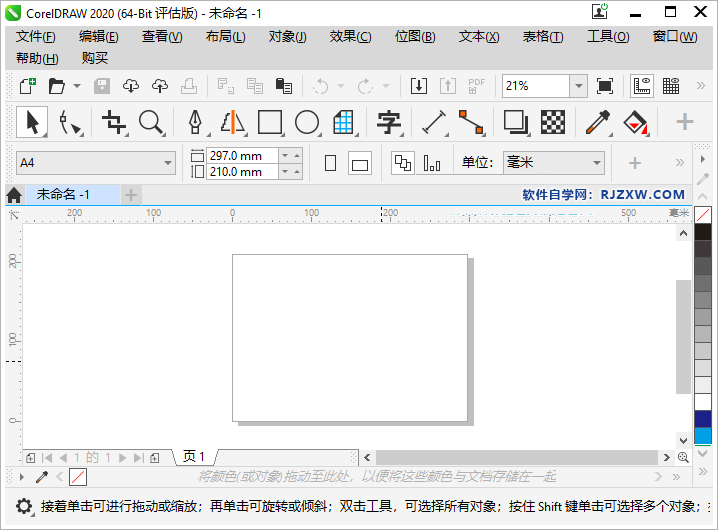The width and height of the screenshot is (718, 530).
Task: Select the Parallel Dimension tool
Action: [x=434, y=123]
